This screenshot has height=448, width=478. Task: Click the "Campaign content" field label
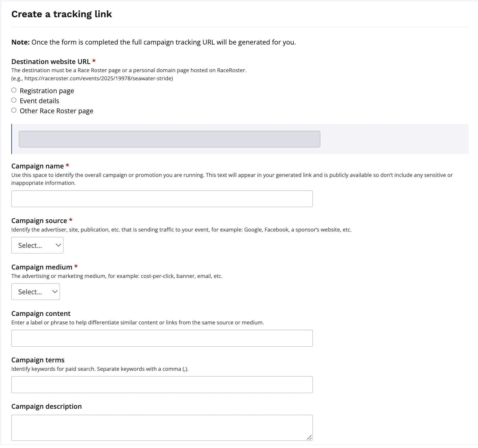click(41, 314)
